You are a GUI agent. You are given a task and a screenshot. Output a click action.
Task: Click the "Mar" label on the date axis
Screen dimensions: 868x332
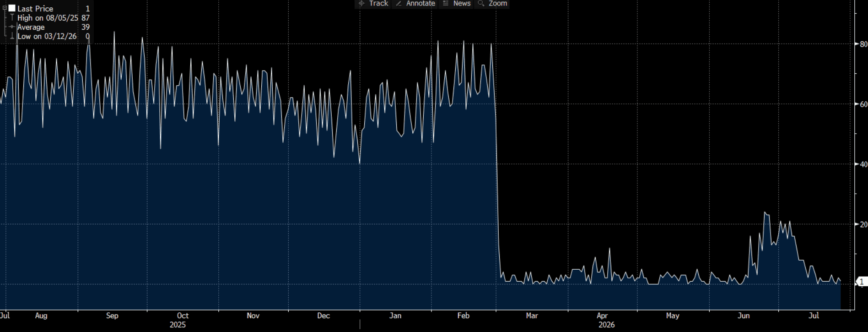tap(532, 316)
